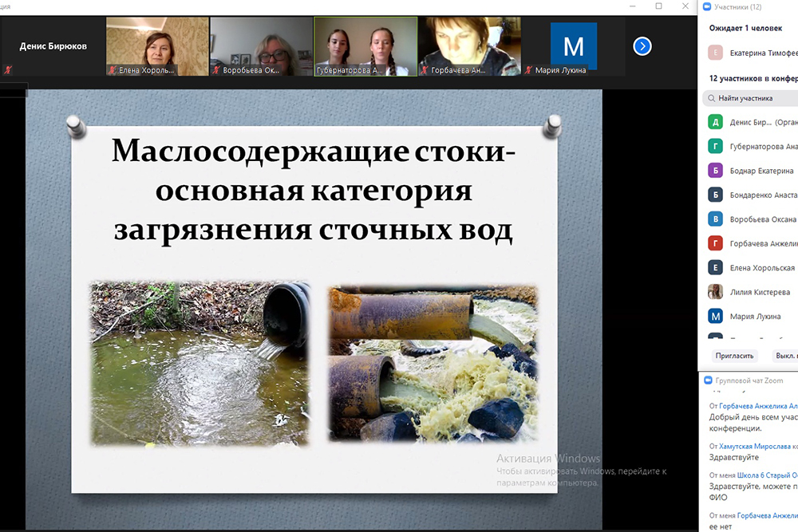Click muted mic icon on Мария Лукина's tile
The height and width of the screenshot is (532, 798).
click(528, 70)
